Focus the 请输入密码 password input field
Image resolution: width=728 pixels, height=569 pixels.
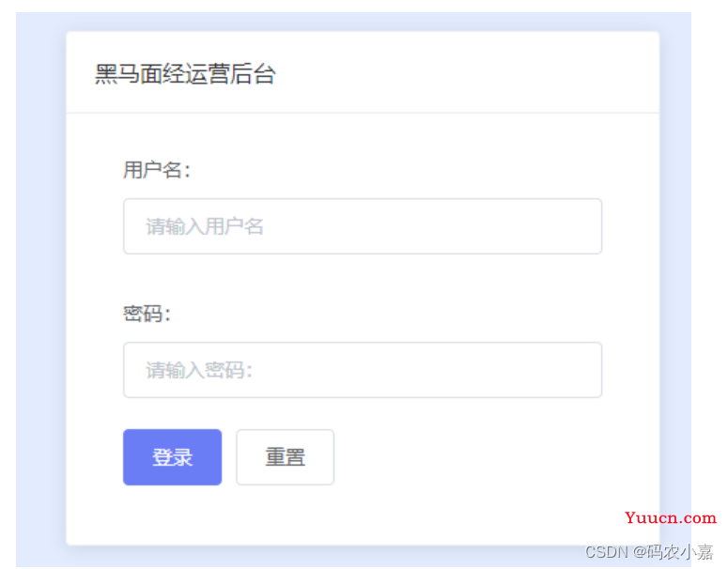(x=363, y=370)
